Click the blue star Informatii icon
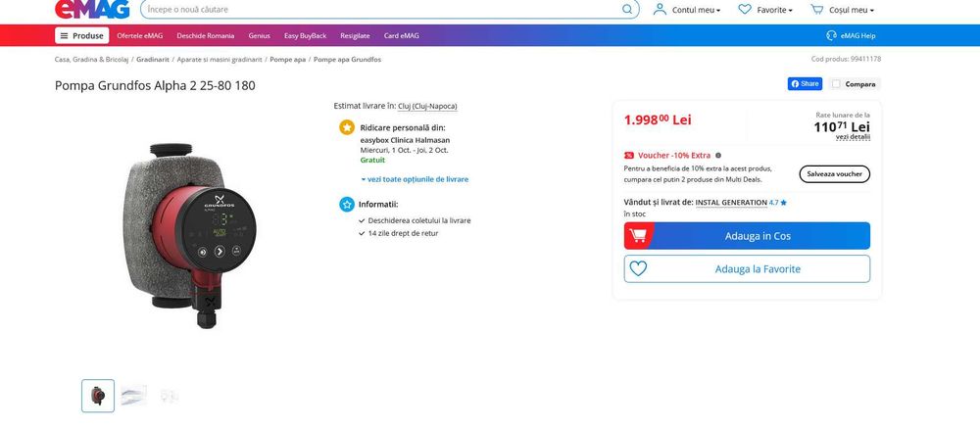Screen dimensions: 980x428 pyautogui.click(x=347, y=205)
